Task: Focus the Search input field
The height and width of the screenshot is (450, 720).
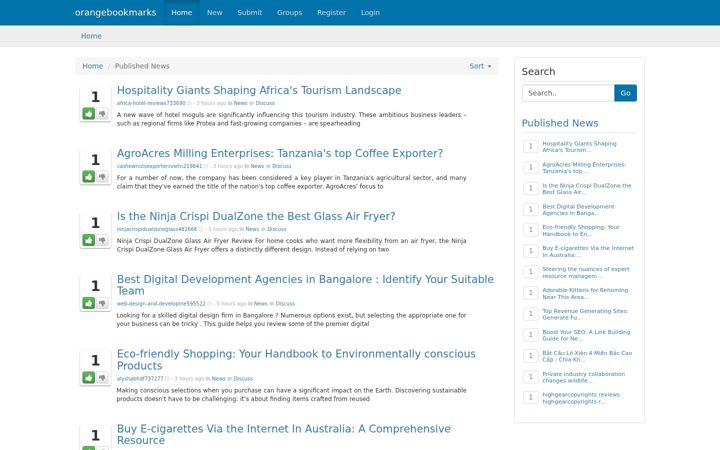Action: coord(568,93)
